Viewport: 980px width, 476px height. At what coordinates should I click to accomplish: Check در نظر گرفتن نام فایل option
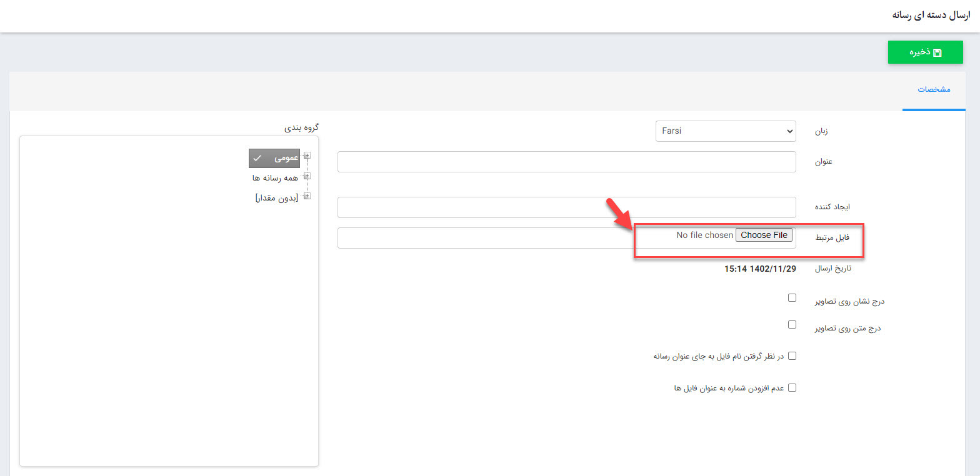792,356
